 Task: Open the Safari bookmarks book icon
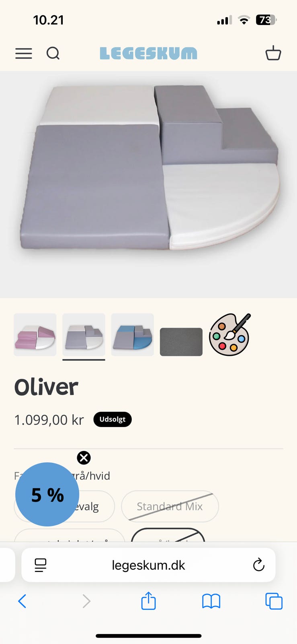(211, 601)
